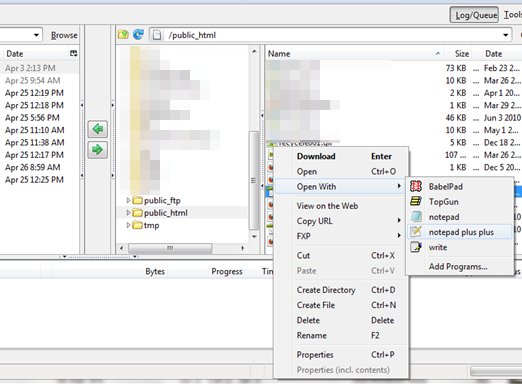Open the file with write
Viewport: 522px width, 384px height.
tap(459, 247)
